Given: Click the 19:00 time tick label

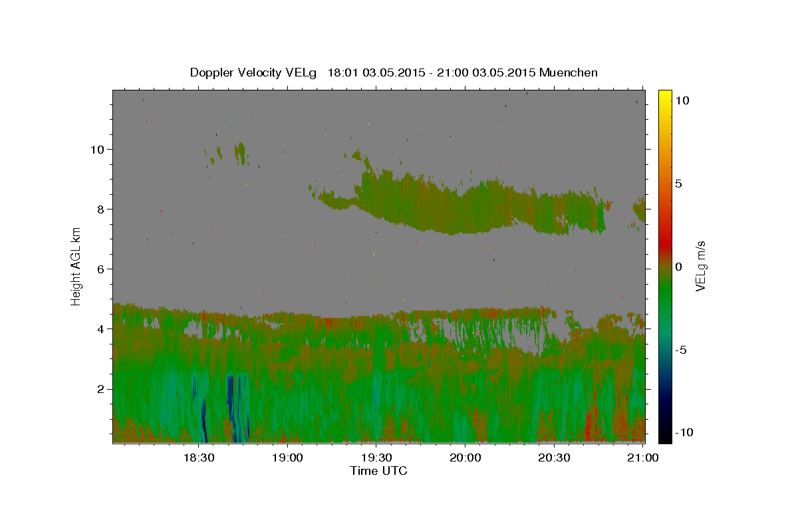Looking at the screenshot, I should [287, 458].
